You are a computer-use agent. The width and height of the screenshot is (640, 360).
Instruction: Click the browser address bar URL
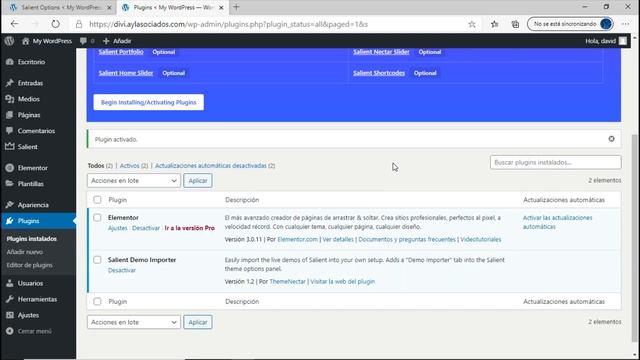point(228,24)
